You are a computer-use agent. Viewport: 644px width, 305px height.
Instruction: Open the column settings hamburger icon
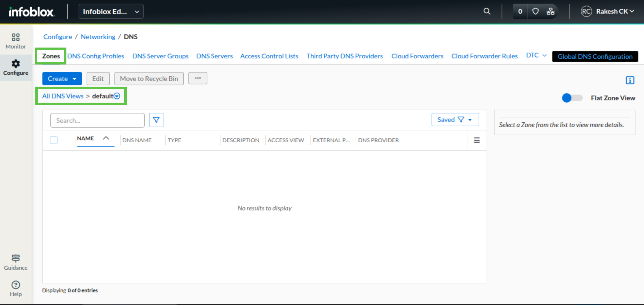tap(477, 140)
